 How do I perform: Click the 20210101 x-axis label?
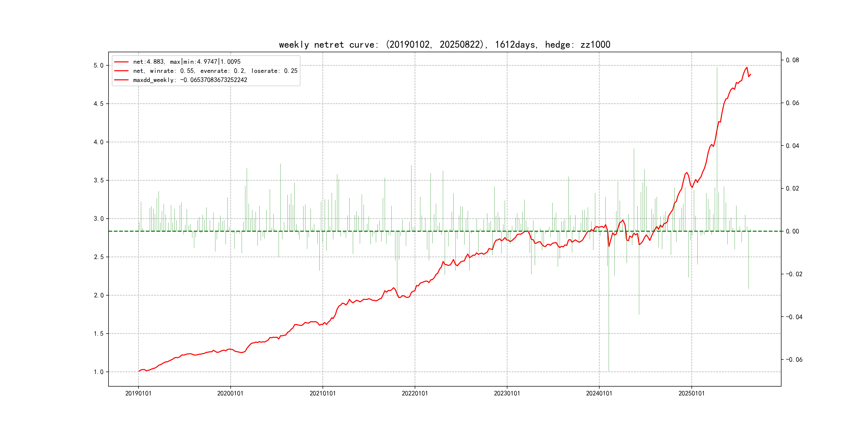[x=323, y=393]
